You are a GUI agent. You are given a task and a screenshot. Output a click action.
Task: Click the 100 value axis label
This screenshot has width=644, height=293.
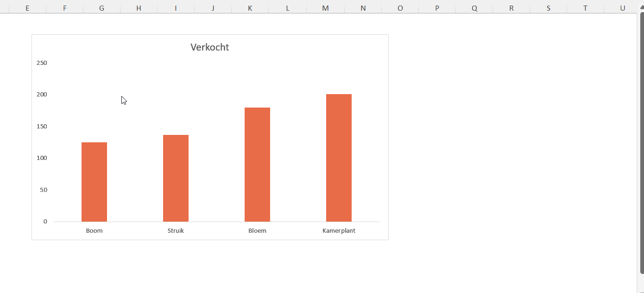(42, 158)
